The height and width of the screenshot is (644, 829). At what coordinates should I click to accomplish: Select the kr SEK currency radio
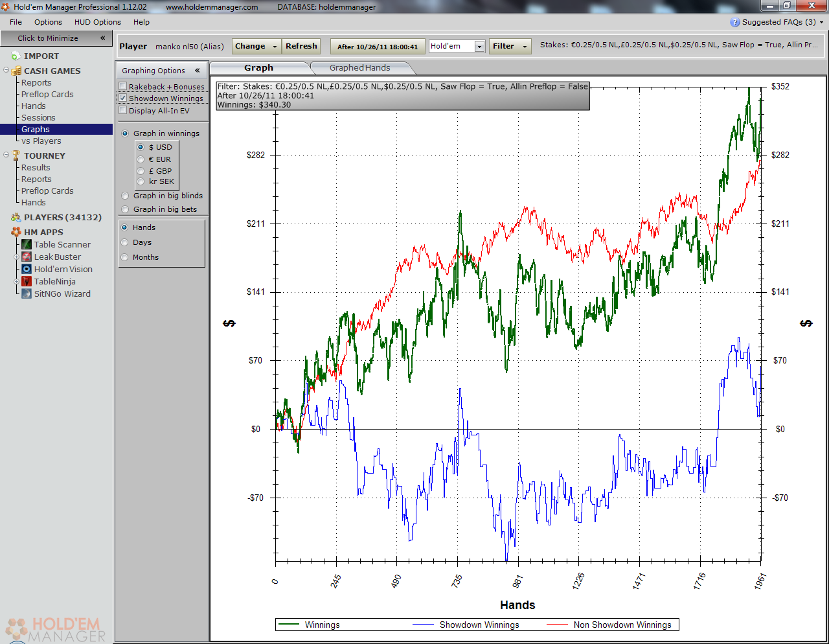coord(141,181)
